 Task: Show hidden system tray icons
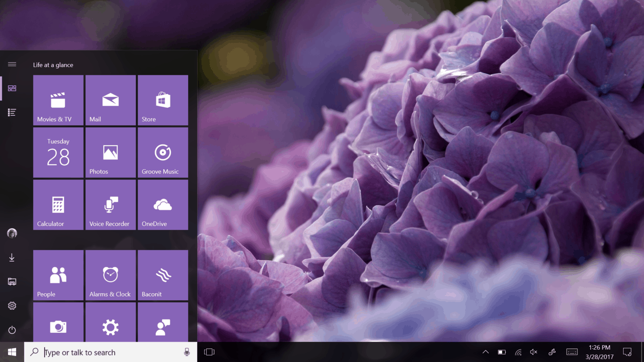pos(485,352)
